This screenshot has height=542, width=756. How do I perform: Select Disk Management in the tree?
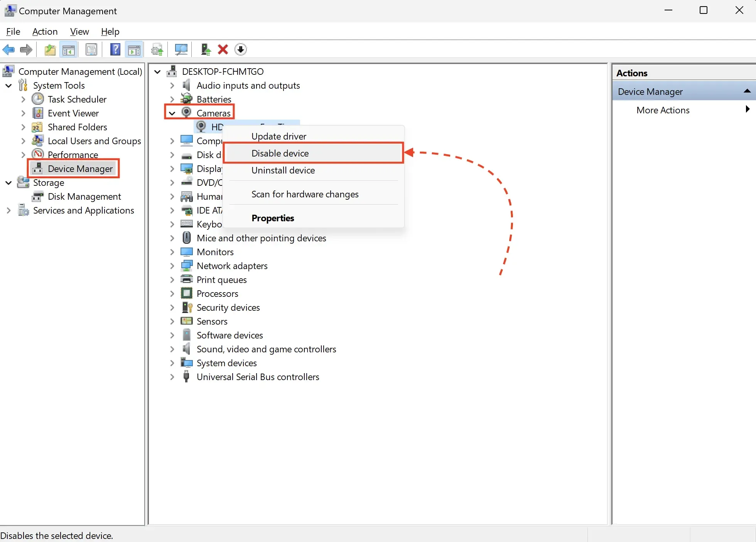coord(84,197)
